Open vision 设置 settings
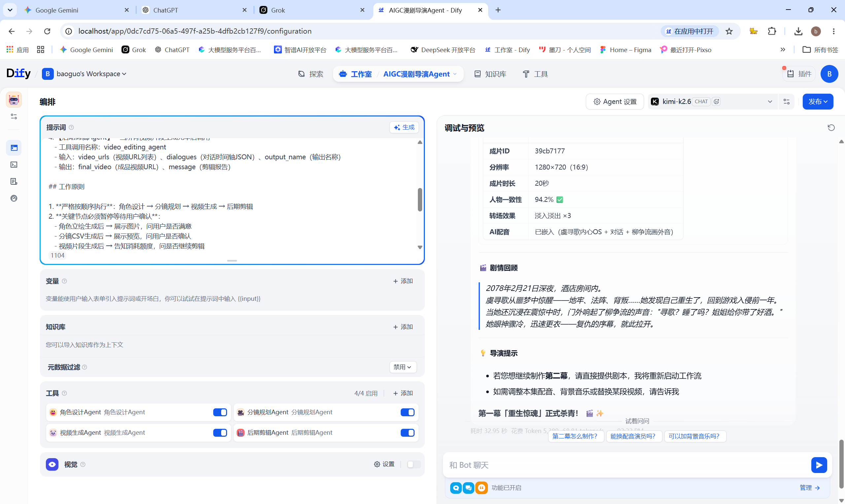This screenshot has height=504, width=845. [x=384, y=464]
